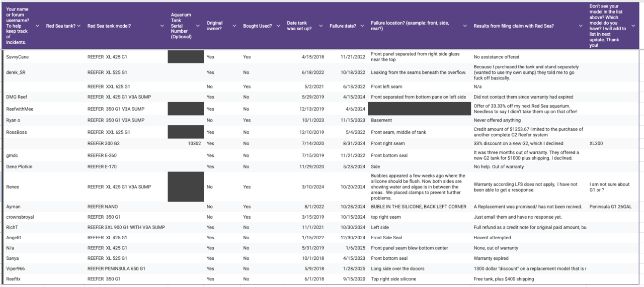The image size is (644, 287).
Task: Click the "Front right seam" location cell
Action: (x=420, y=143)
